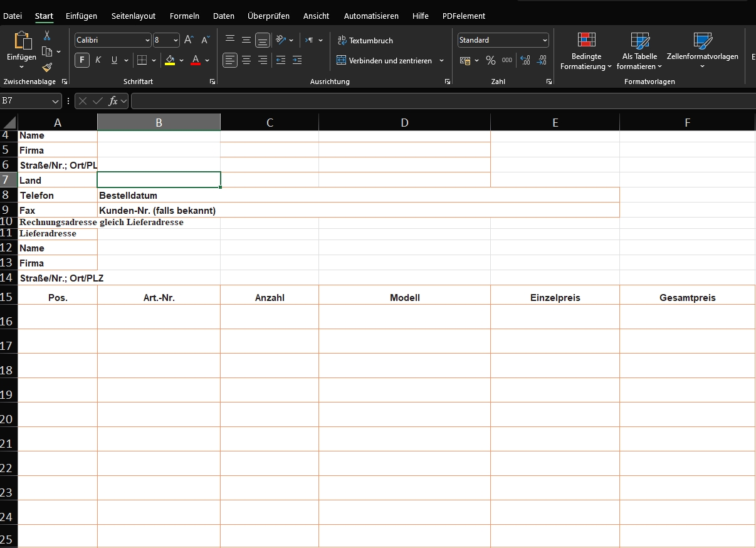
Task: Apply the percentage format icon
Action: tap(490, 61)
